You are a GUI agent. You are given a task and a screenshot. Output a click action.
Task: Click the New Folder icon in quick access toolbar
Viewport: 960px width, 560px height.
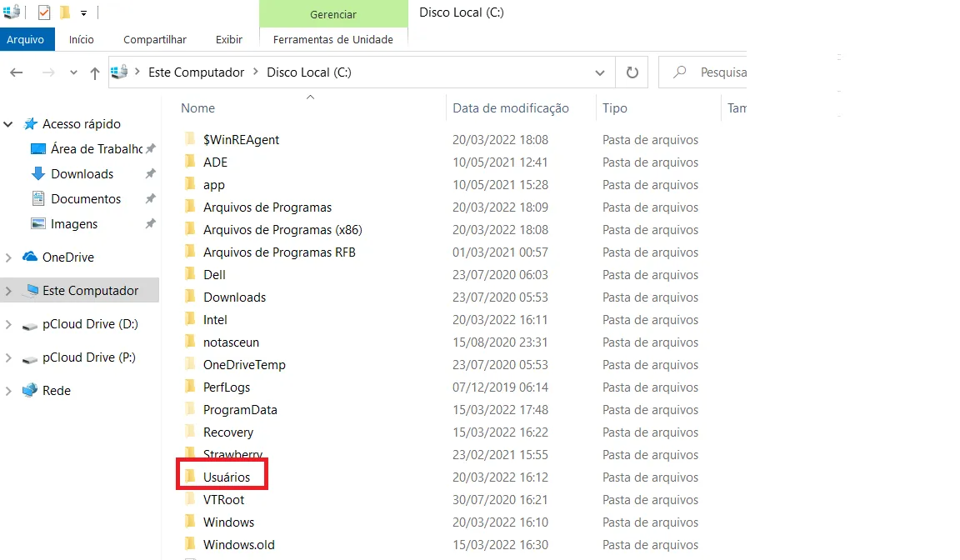point(64,12)
